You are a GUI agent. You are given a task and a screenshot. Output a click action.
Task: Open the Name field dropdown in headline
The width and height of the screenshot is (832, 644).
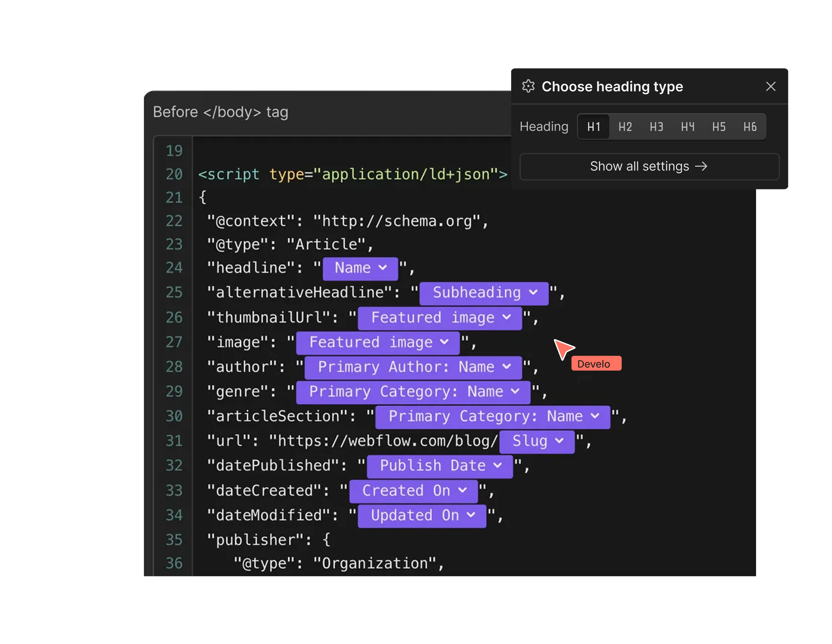360,268
